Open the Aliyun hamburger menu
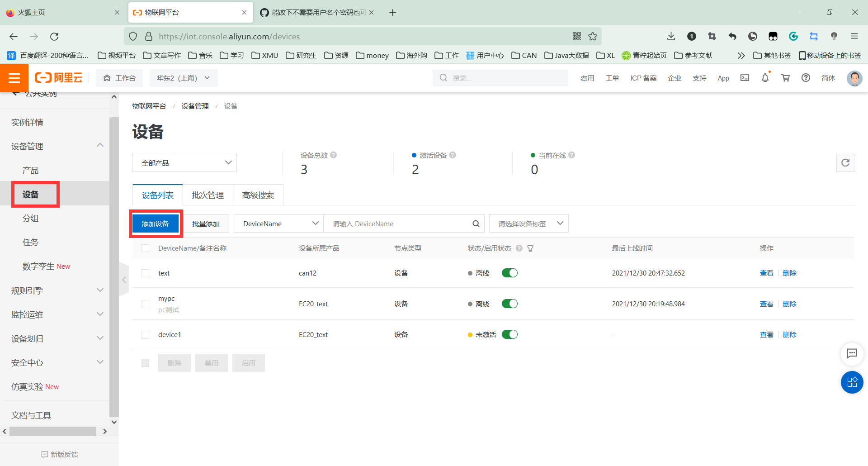Image resolution: width=868 pixels, height=466 pixels. (14, 78)
